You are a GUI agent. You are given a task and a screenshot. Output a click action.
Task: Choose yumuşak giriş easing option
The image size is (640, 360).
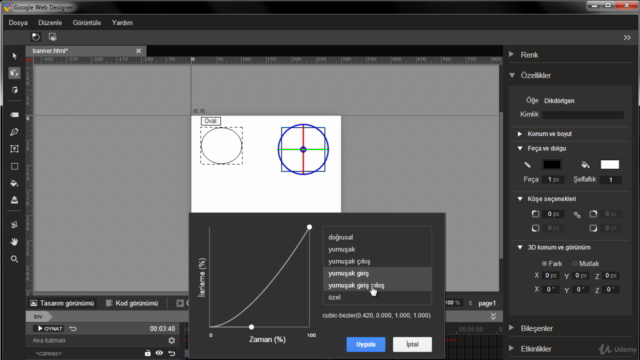coord(377,273)
